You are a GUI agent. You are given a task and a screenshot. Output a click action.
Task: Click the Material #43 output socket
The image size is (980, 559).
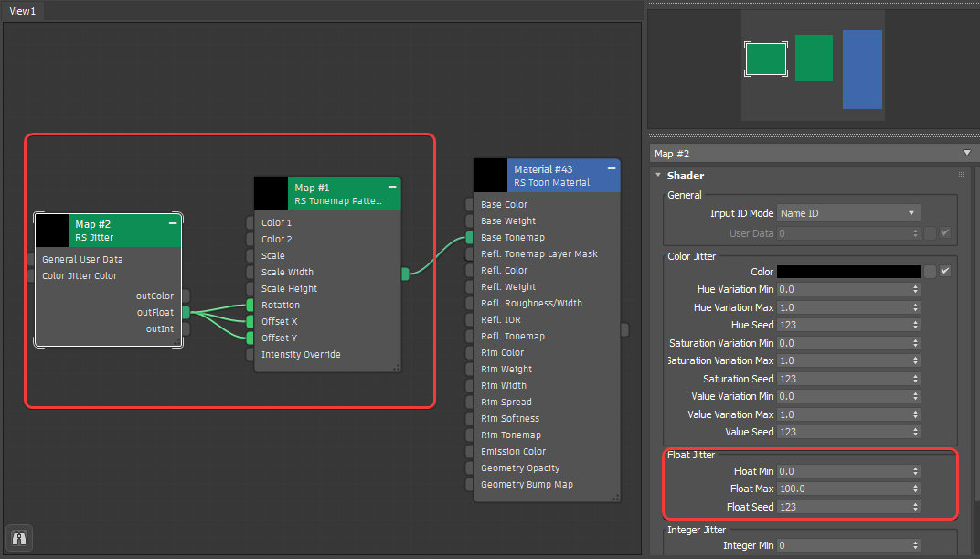tap(624, 330)
